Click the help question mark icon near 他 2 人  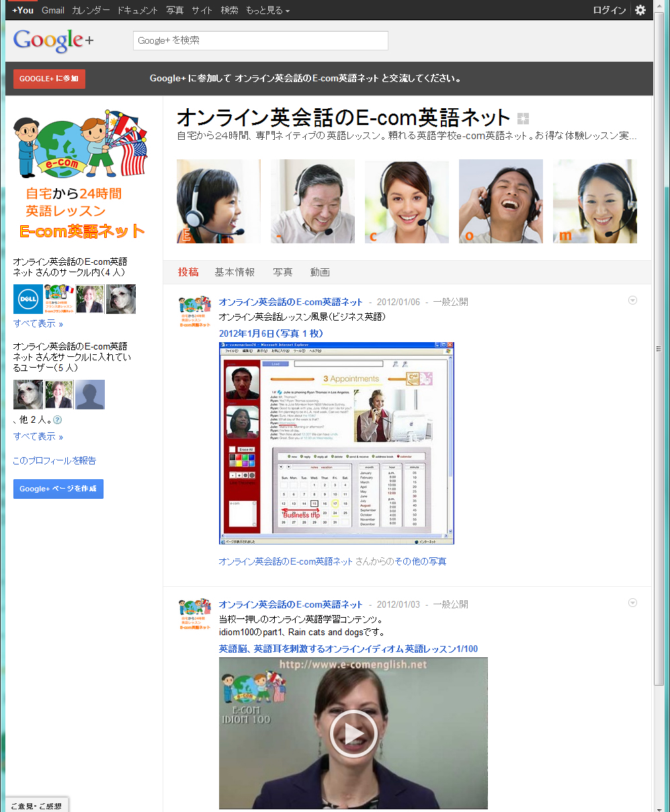[57, 420]
